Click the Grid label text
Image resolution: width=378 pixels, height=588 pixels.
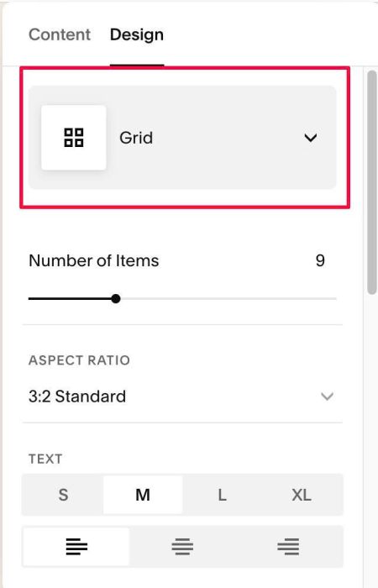coord(136,138)
